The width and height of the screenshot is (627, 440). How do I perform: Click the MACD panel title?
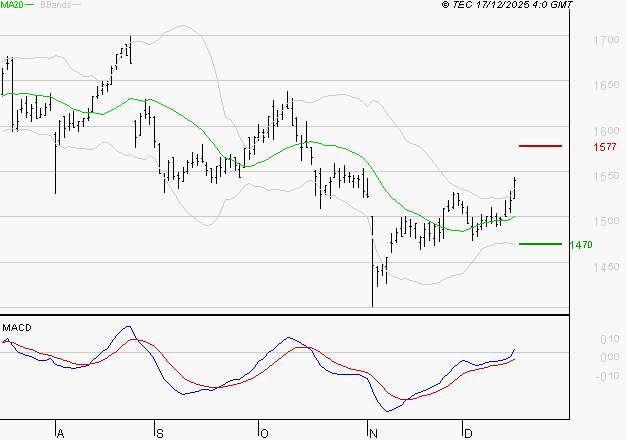[17, 328]
